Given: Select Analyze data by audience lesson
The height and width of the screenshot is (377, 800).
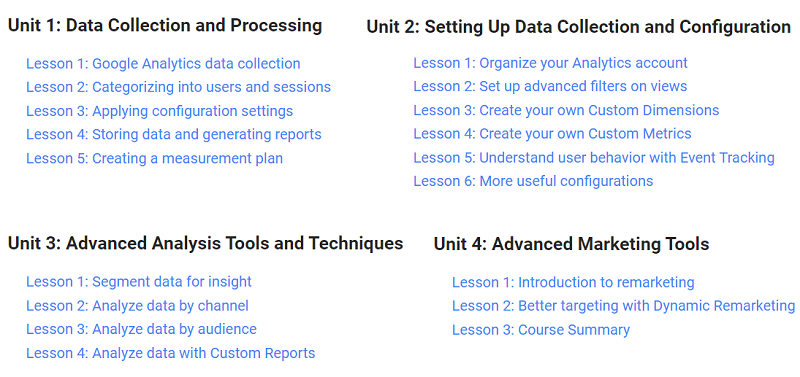Looking at the screenshot, I should tap(141, 329).
